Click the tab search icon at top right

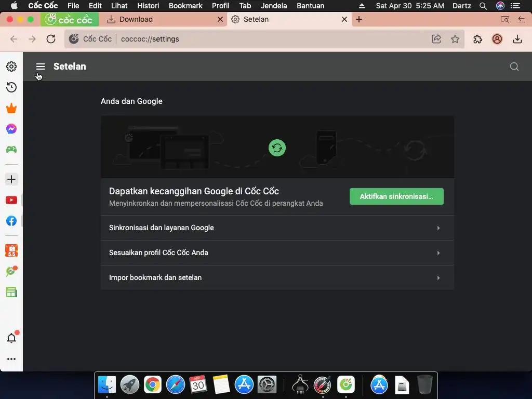(505, 19)
